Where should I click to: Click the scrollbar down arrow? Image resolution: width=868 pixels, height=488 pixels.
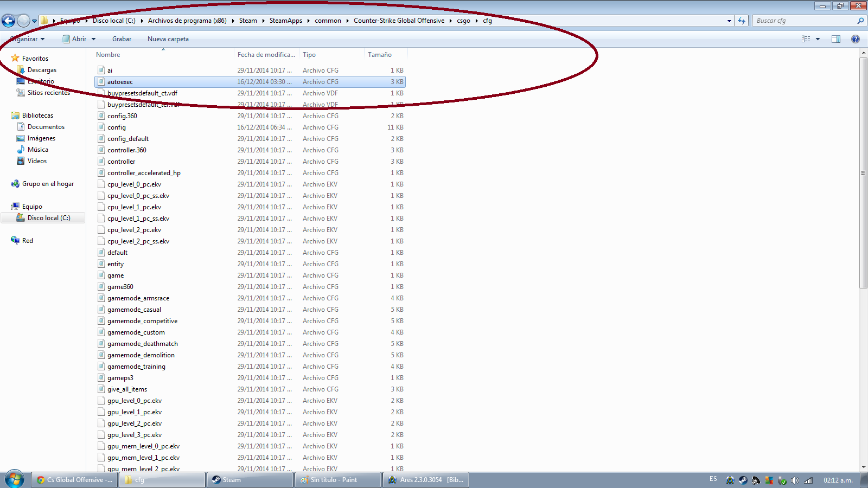[863, 467]
